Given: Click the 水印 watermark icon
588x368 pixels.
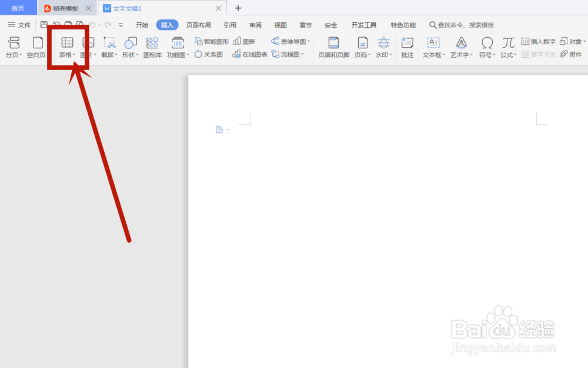Looking at the screenshot, I should pos(383,42).
